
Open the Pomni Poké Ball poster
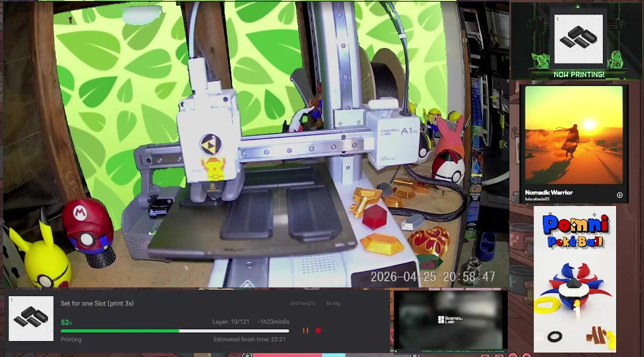(x=575, y=279)
